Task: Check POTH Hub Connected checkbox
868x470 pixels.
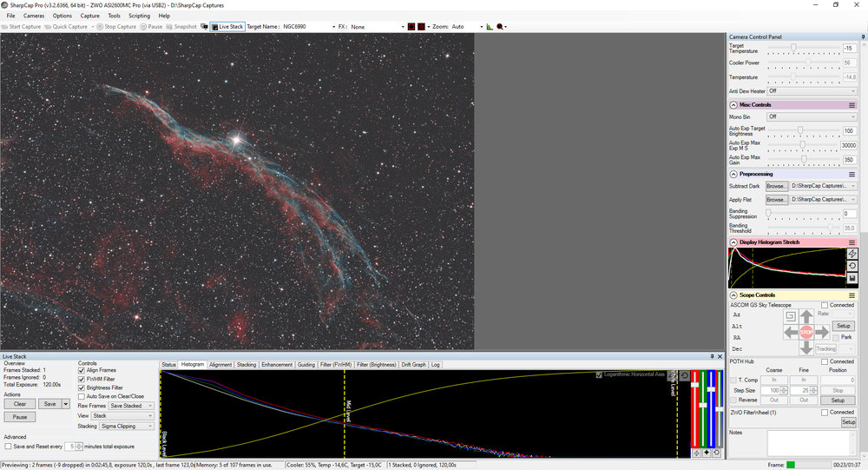Action: (x=825, y=361)
